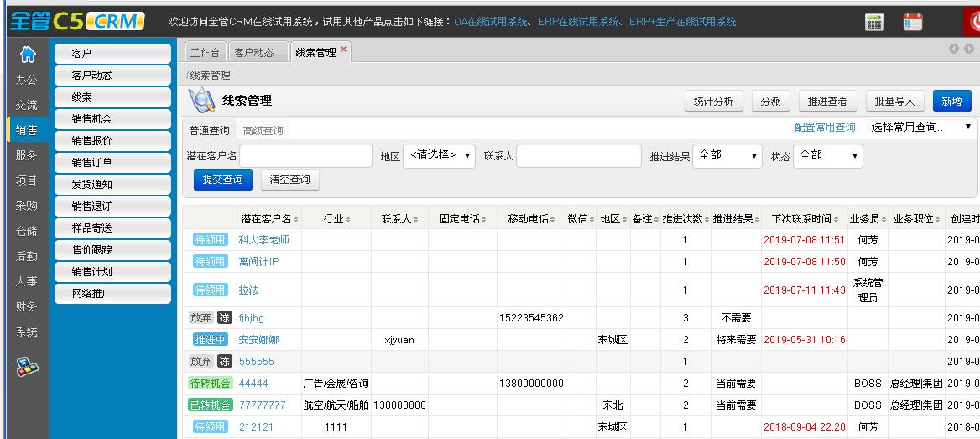This screenshot has height=439, width=980.
Task: Sort by 下次联系时间 column header
Action: click(x=805, y=219)
